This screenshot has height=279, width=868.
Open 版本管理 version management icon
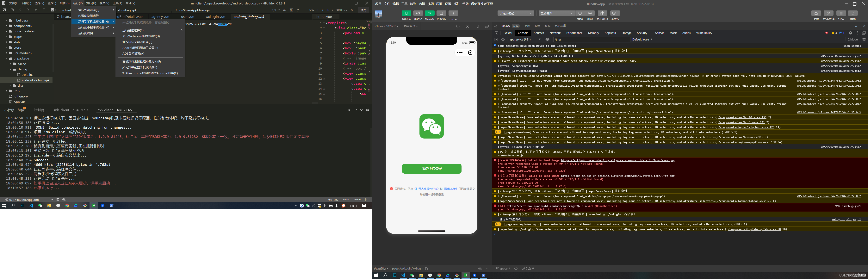point(828,13)
